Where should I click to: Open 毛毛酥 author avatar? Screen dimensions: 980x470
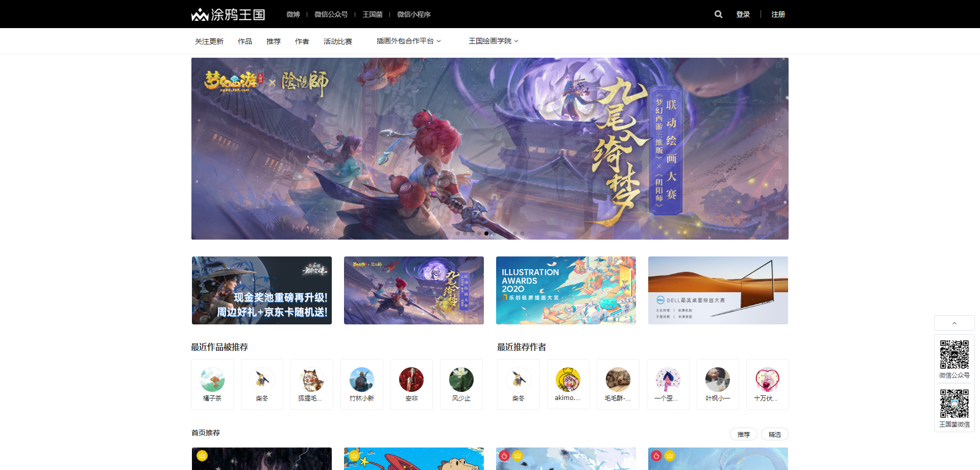618,380
